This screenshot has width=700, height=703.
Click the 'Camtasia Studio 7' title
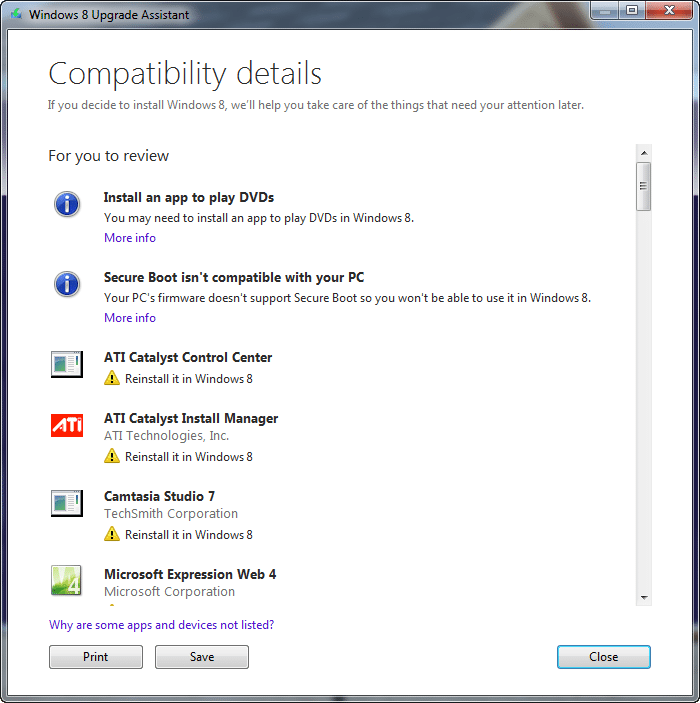pos(159,496)
